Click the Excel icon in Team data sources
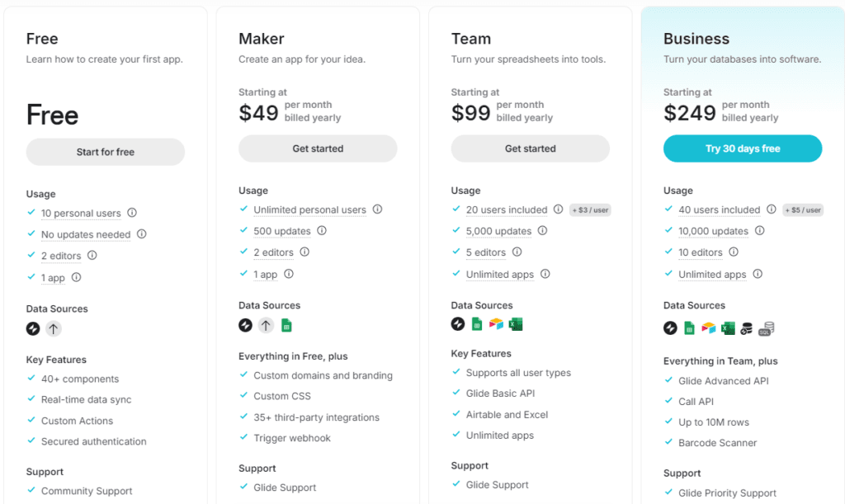 point(516,323)
